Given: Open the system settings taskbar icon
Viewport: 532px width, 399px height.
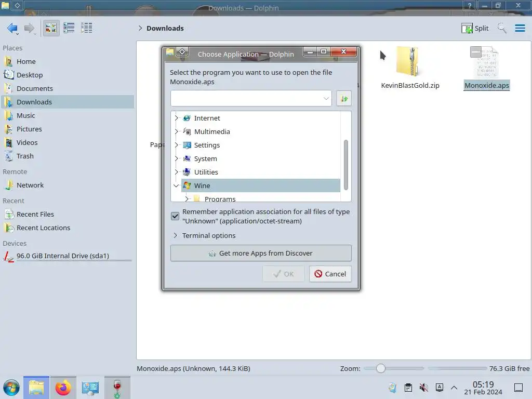Looking at the screenshot, I should coord(90,388).
